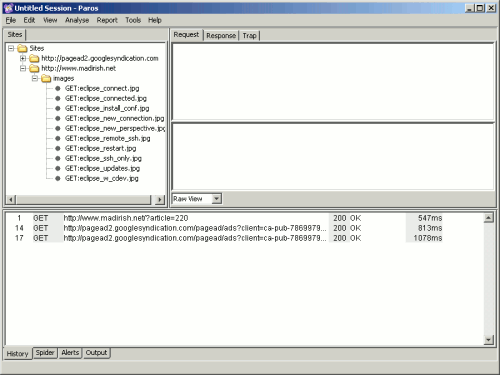This screenshot has height=375, width=500.
Task: Click bullet icon beside GET:eclipse_ssh_only.jpg
Action: click(58, 158)
